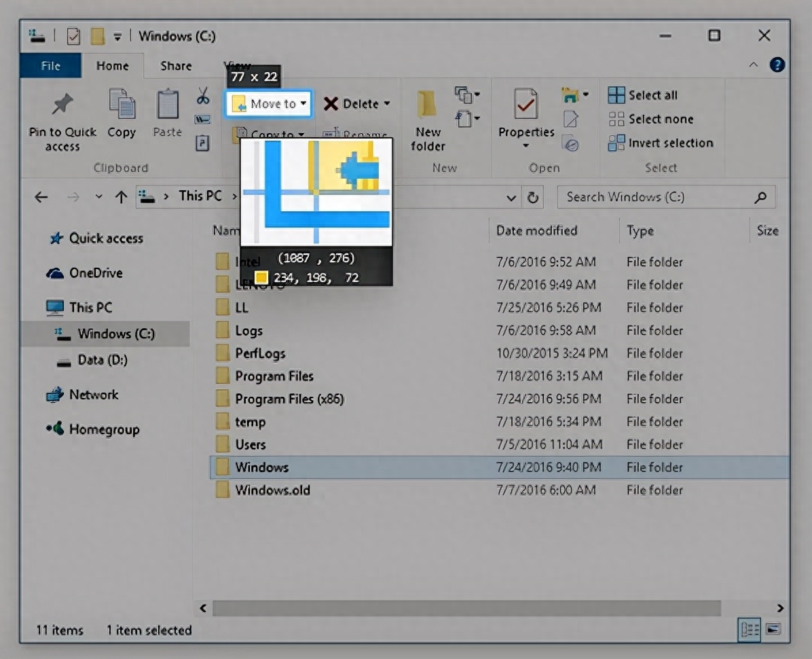This screenshot has height=659, width=812.
Task: Open Properties using the checkmark icon
Action: click(526, 105)
